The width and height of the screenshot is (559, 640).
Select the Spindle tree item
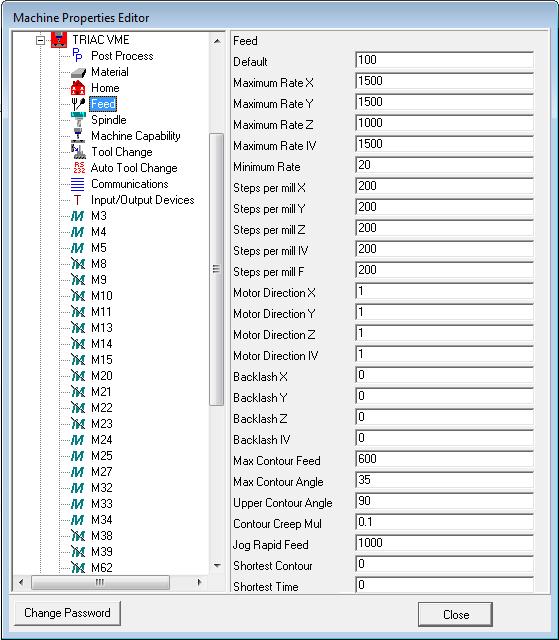(x=109, y=120)
